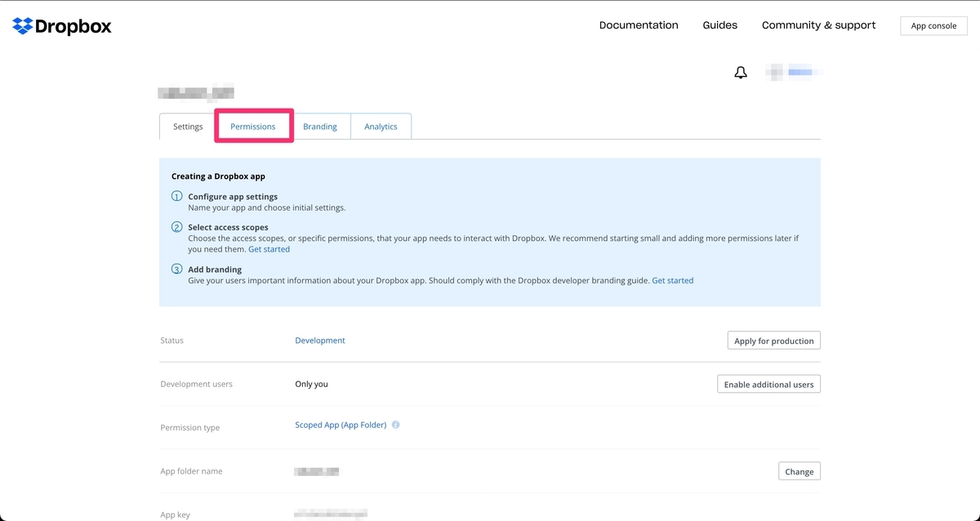
Task: Click the Development status link
Action: [x=320, y=341]
